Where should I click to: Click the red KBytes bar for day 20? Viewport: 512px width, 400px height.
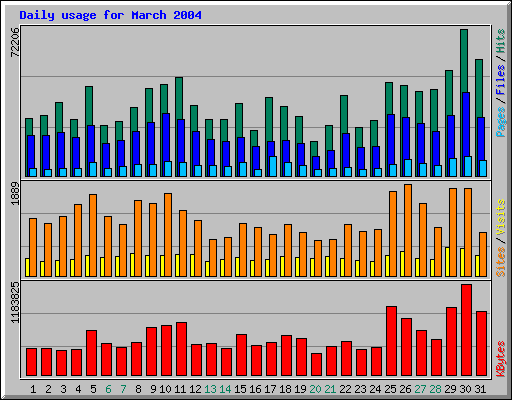point(316,365)
